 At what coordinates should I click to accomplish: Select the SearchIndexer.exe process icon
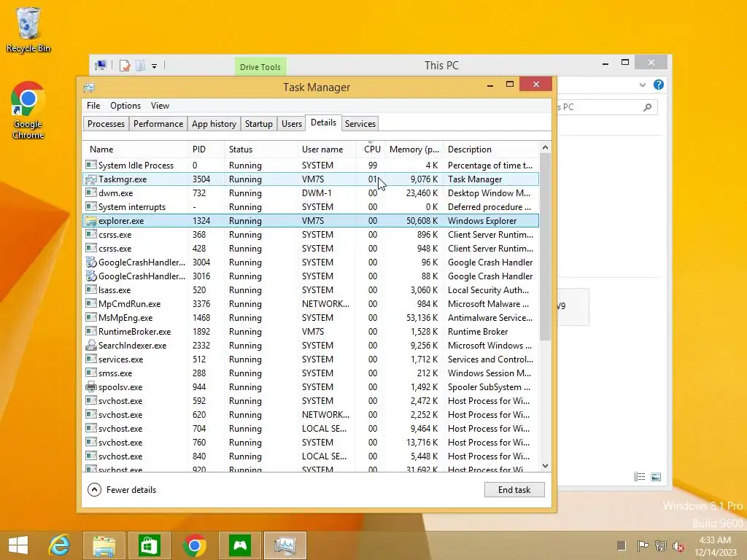pyautogui.click(x=90, y=345)
